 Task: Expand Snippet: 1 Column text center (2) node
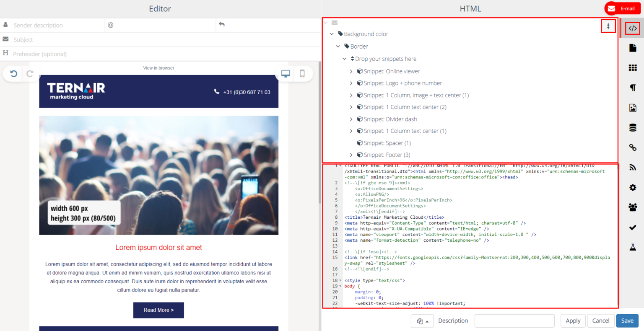351,107
